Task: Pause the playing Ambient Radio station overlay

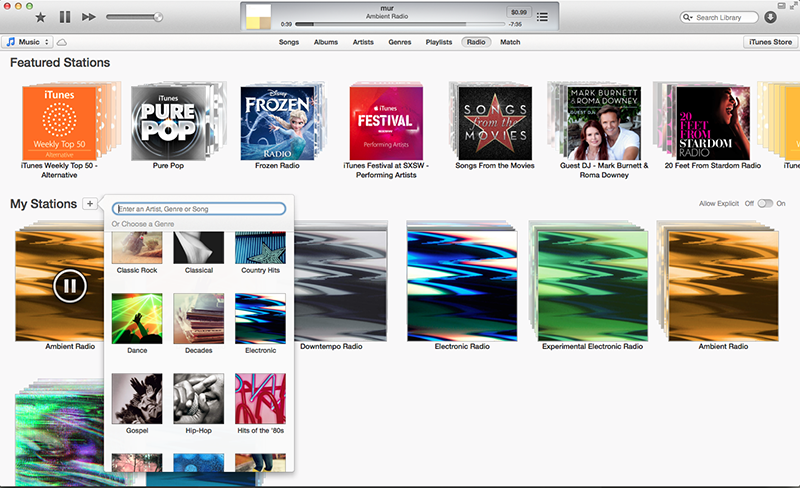Action: (70, 286)
